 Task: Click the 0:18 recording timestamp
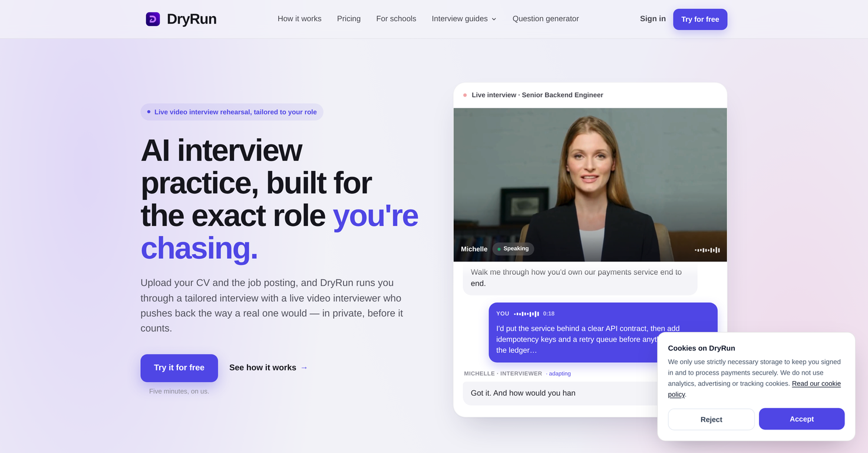549,314
